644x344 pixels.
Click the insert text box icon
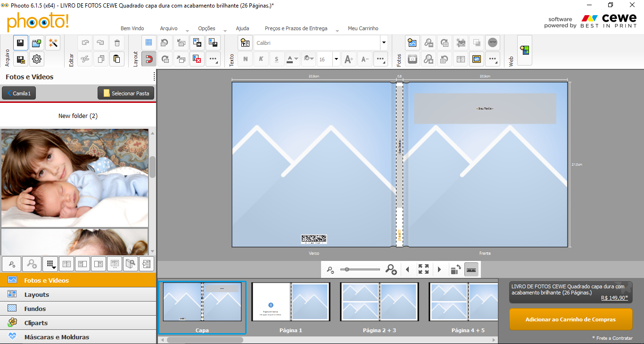click(245, 43)
